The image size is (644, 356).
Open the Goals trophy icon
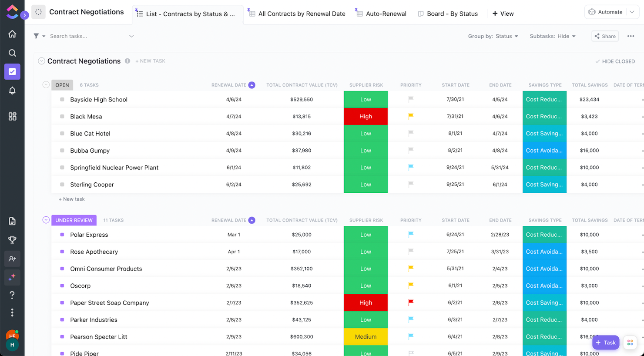12,240
